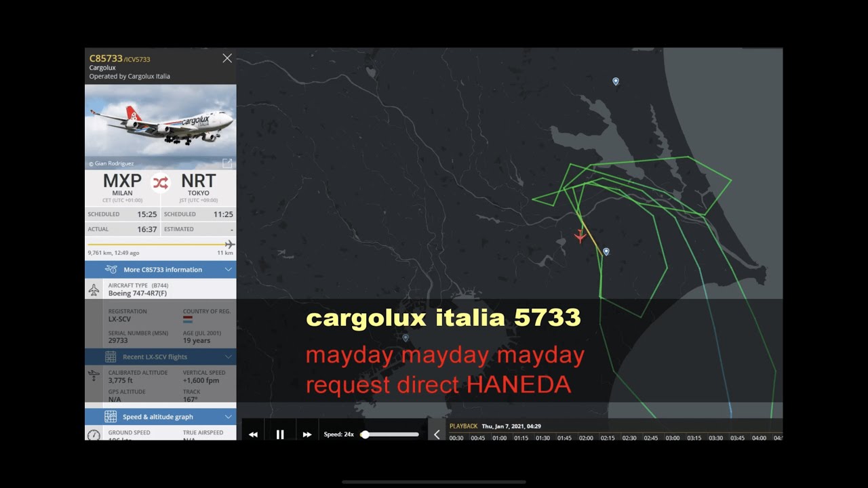Click the country of registration flag
Viewport: 868px width, 488px height.
[x=188, y=319]
